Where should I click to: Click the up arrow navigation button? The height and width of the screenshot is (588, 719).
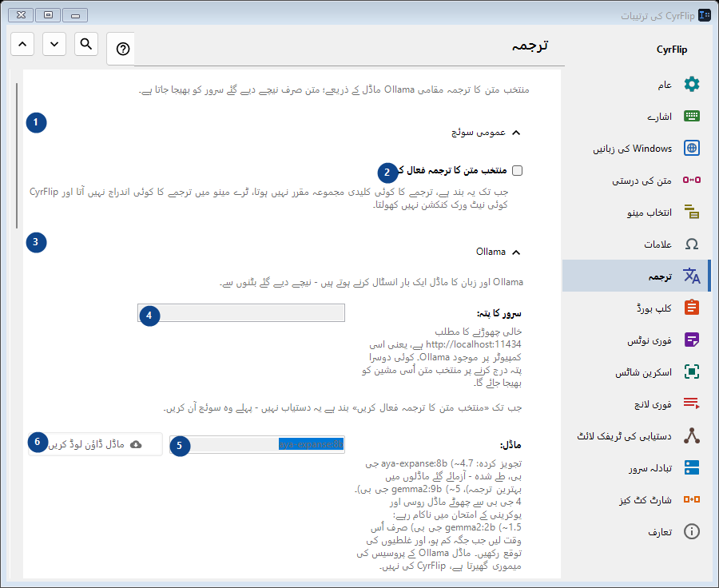click(x=22, y=44)
